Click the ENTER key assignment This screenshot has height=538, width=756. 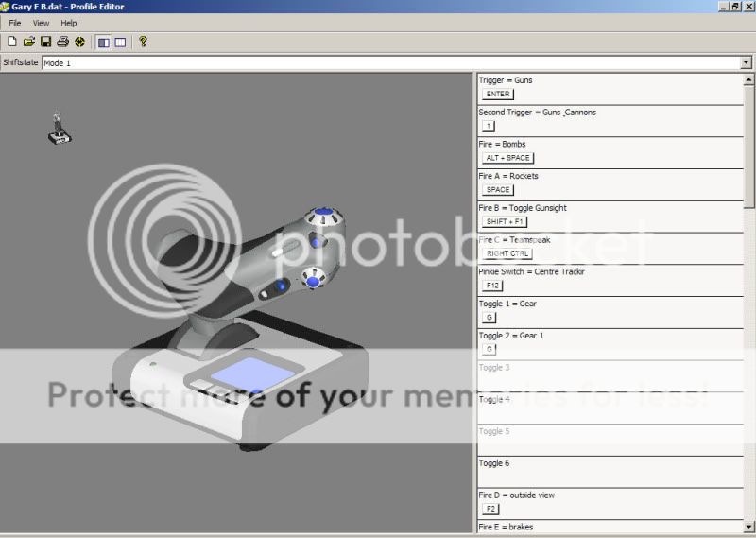point(498,95)
